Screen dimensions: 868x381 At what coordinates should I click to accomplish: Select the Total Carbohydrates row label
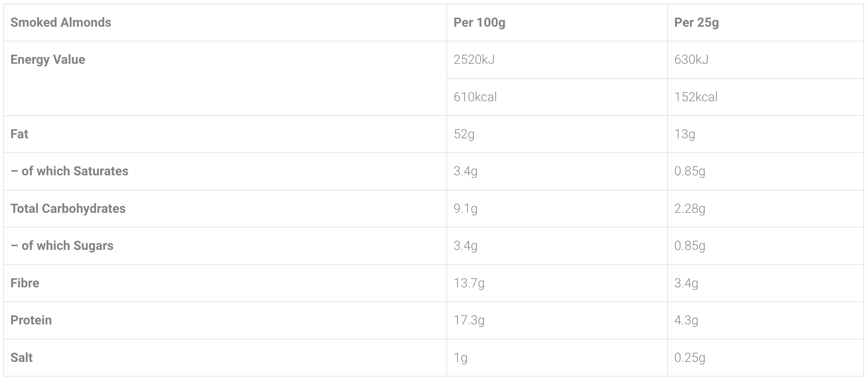coord(68,209)
